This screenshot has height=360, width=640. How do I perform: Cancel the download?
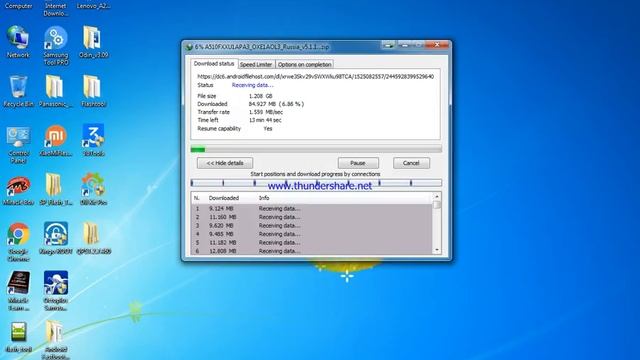click(411, 163)
